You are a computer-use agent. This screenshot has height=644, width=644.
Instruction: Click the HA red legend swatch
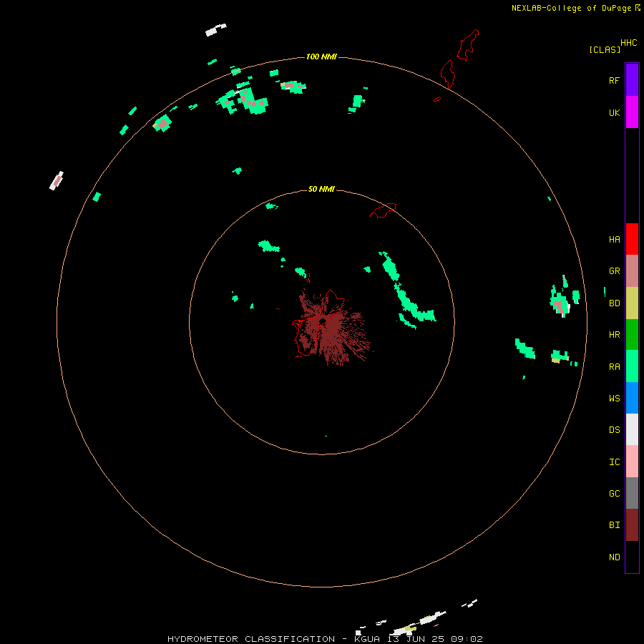coord(632,239)
